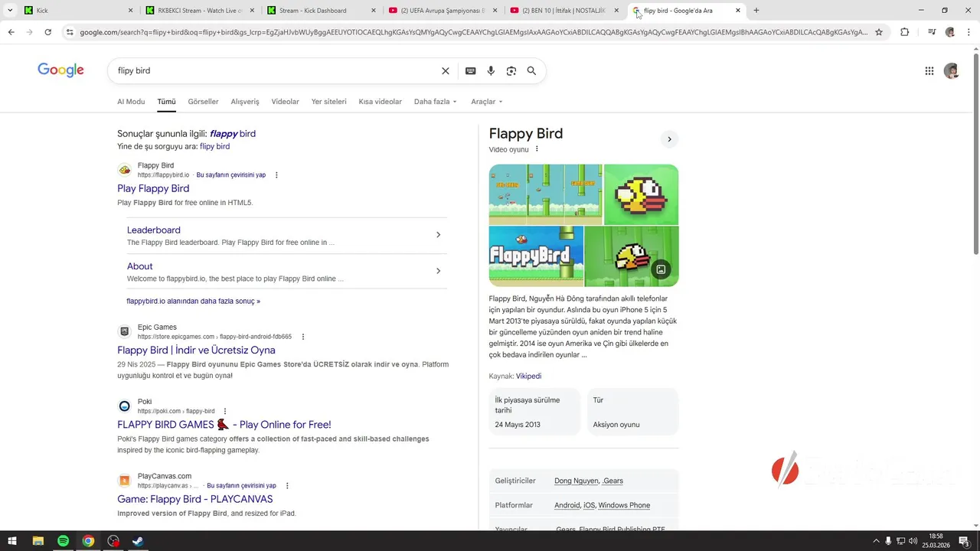Open the Chrome three-dot menu
980x551 pixels.
tap(969, 32)
